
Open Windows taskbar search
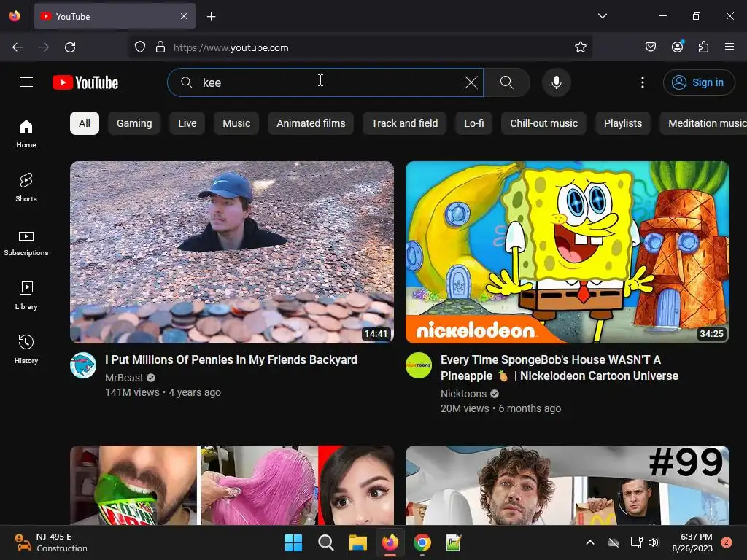(x=326, y=542)
